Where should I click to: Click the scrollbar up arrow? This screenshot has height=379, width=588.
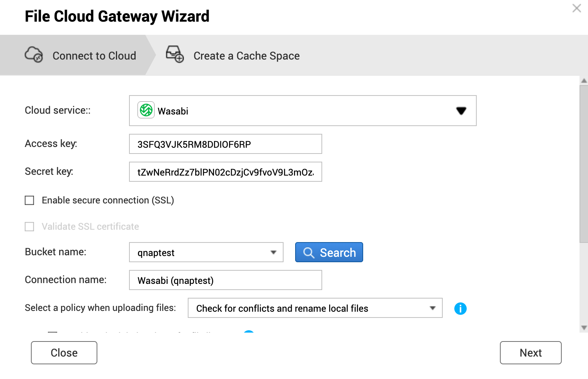coord(584,81)
